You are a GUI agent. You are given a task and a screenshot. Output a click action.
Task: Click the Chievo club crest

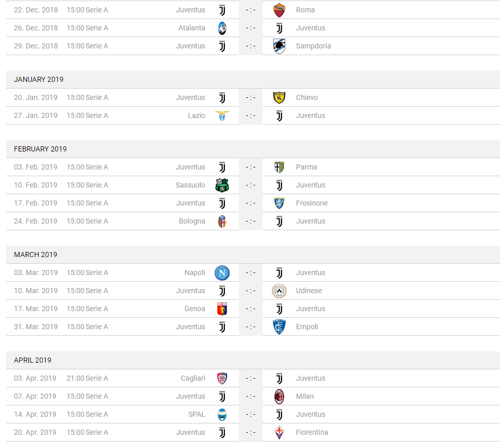pyautogui.click(x=279, y=97)
